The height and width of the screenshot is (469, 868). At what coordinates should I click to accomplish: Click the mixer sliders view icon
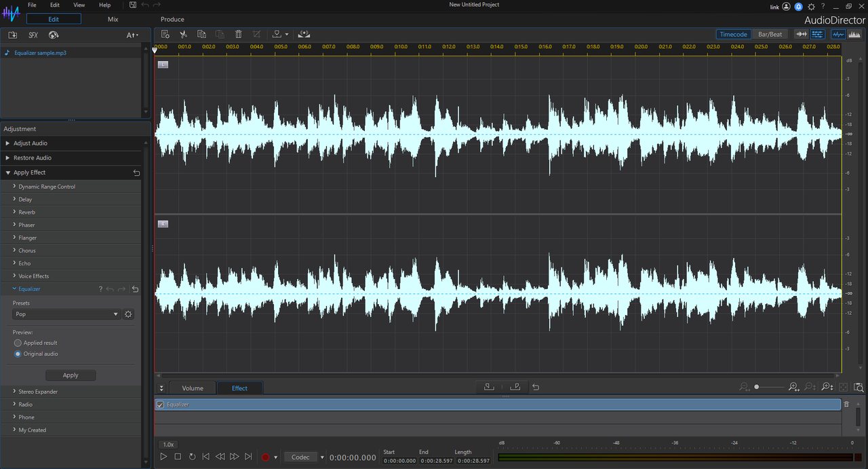(x=817, y=34)
